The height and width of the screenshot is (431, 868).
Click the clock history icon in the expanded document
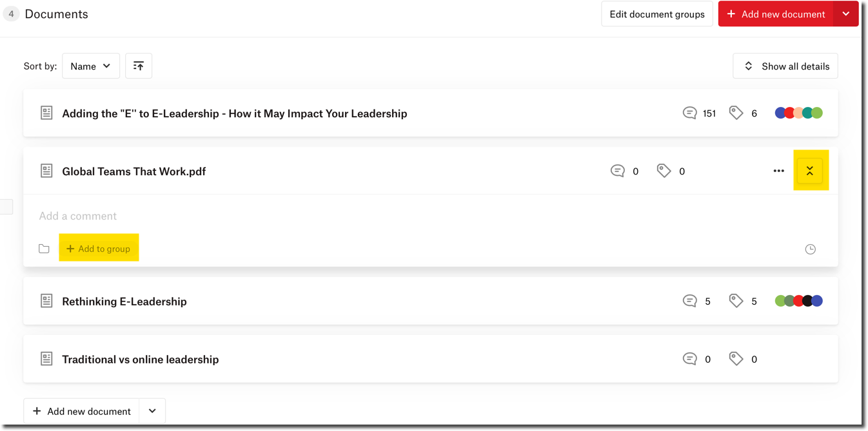811,249
